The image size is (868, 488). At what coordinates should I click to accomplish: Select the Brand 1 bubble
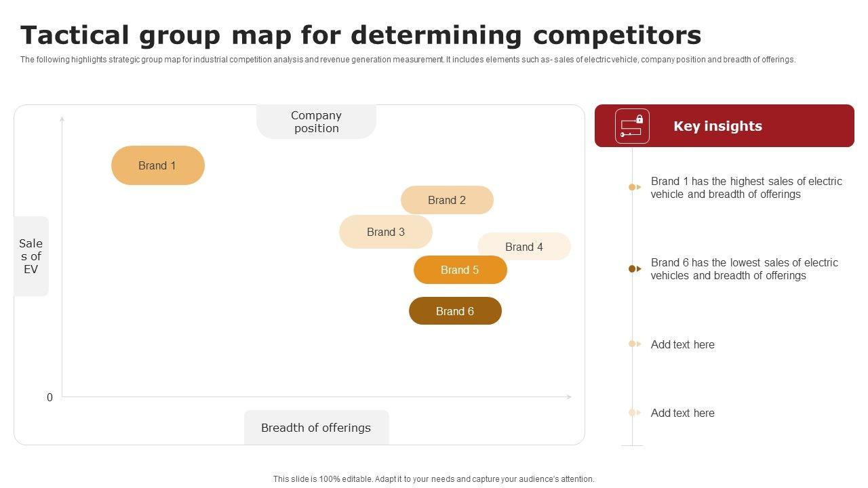click(x=157, y=165)
